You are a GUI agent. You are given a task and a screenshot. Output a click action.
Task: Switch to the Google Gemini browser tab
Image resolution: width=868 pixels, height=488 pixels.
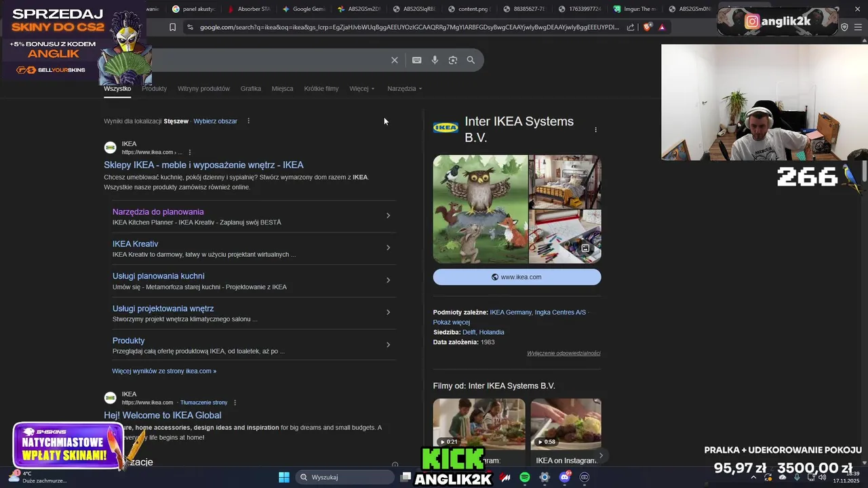pos(304,9)
